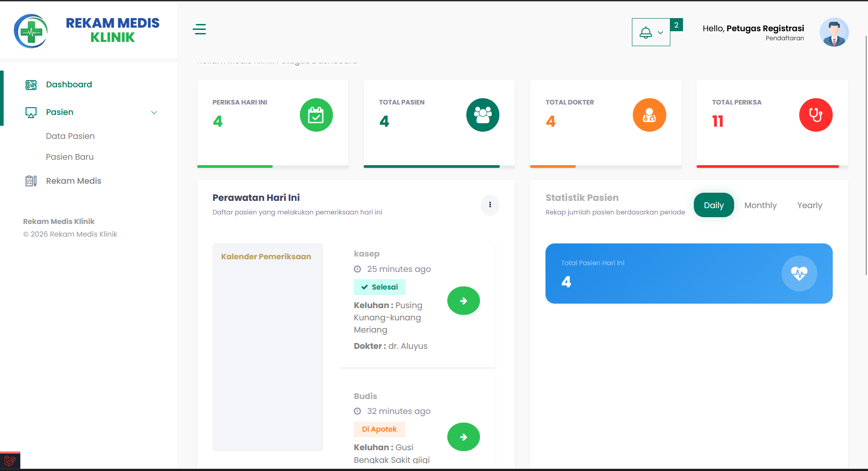Viewport: 868px width, 471px height.
Task: Open Budis's record with green arrow
Action: [463, 437]
